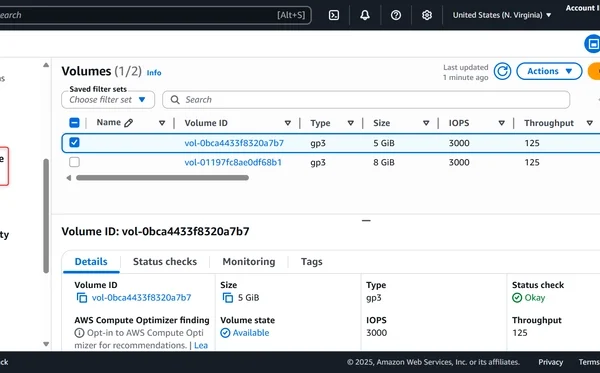Open the settings gear icon

[x=427, y=15]
